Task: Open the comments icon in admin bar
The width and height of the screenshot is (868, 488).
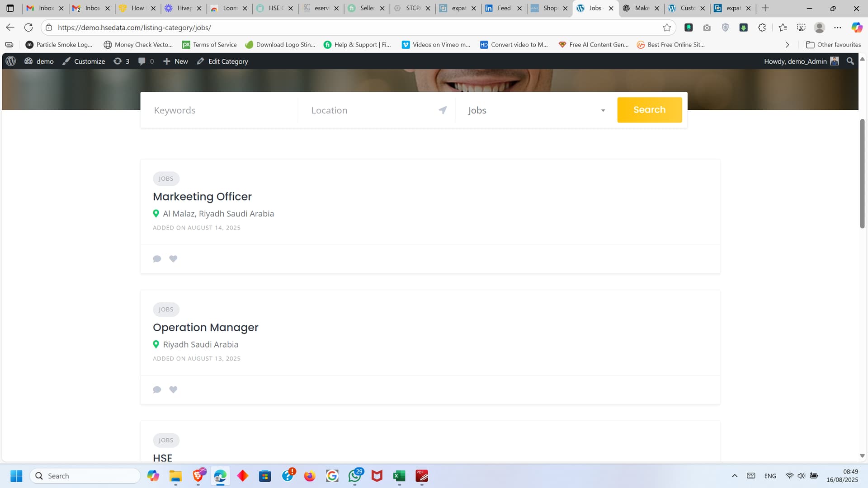Action: tap(146, 61)
